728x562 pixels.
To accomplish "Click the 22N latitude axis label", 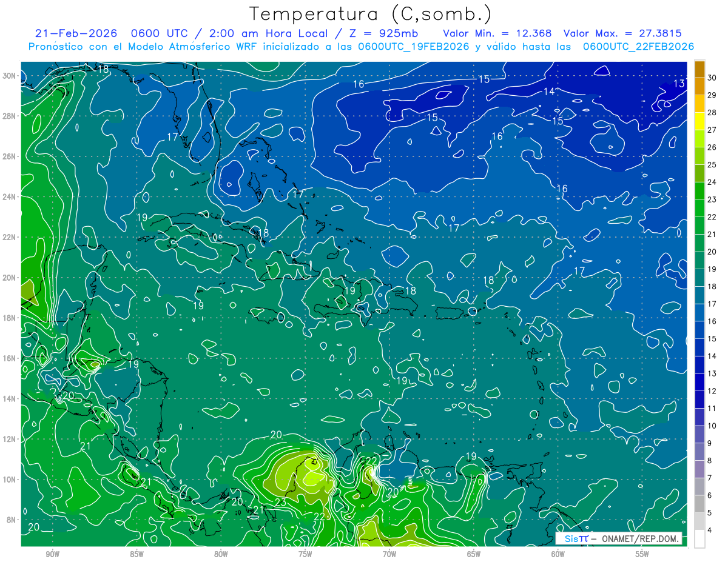I will [x=9, y=237].
